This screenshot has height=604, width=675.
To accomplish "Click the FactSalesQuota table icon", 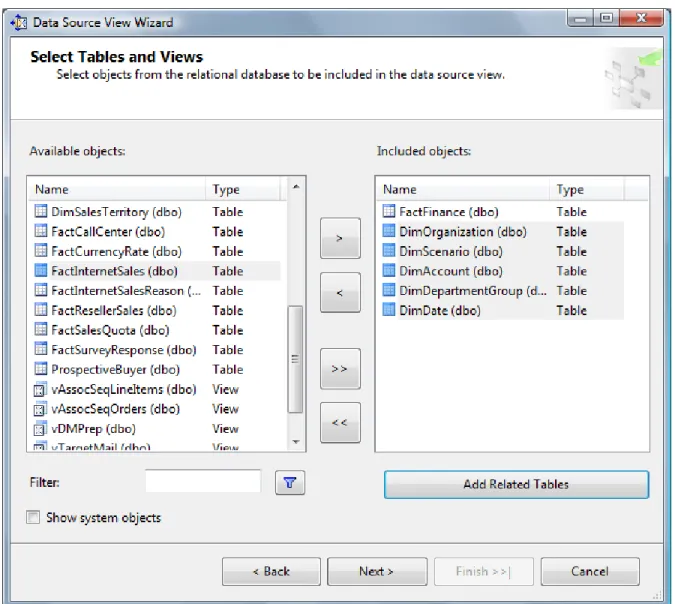I will tap(40, 329).
